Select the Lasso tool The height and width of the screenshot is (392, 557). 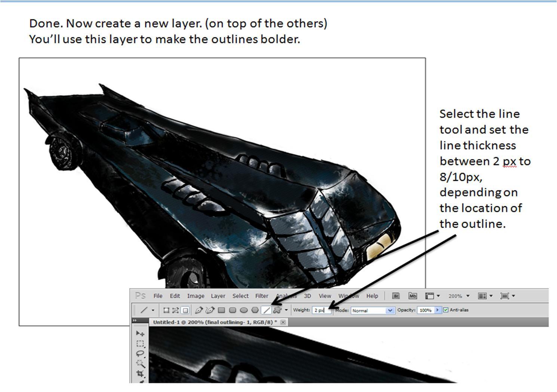point(140,354)
